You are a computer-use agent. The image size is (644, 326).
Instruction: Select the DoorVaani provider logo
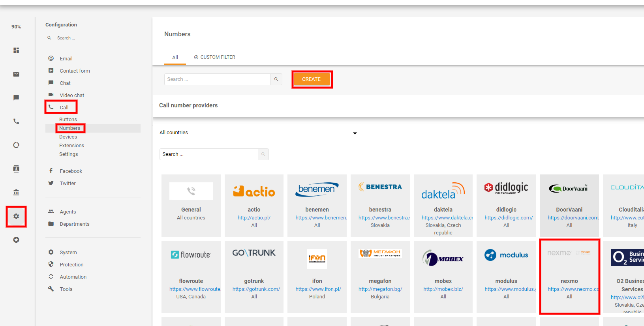coord(569,188)
